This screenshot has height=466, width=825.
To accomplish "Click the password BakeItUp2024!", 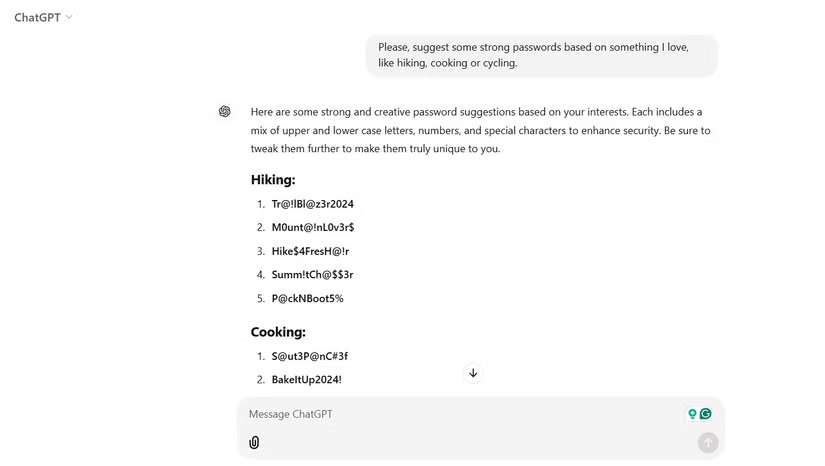I will point(306,380).
